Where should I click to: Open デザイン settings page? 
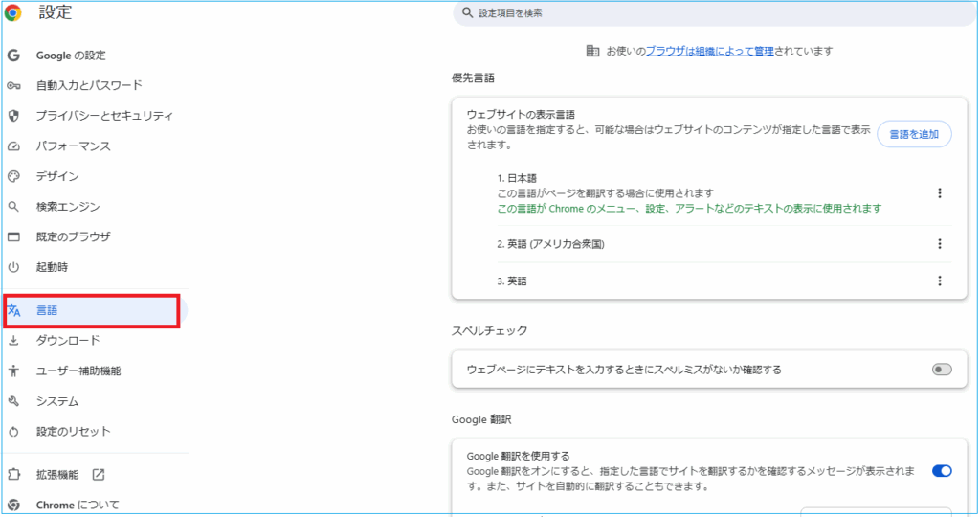(x=57, y=176)
